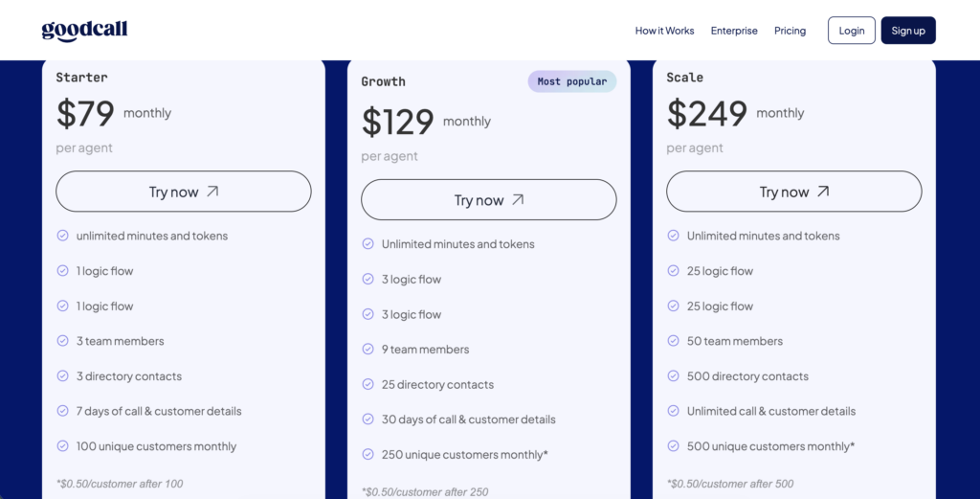
Task: Click the Growth plan title
Action: (x=383, y=81)
